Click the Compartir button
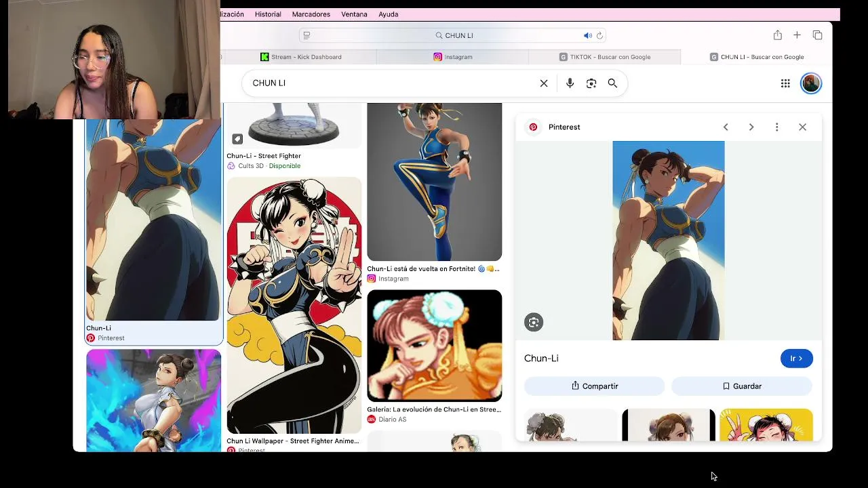Image resolution: width=868 pixels, height=488 pixels. point(595,386)
